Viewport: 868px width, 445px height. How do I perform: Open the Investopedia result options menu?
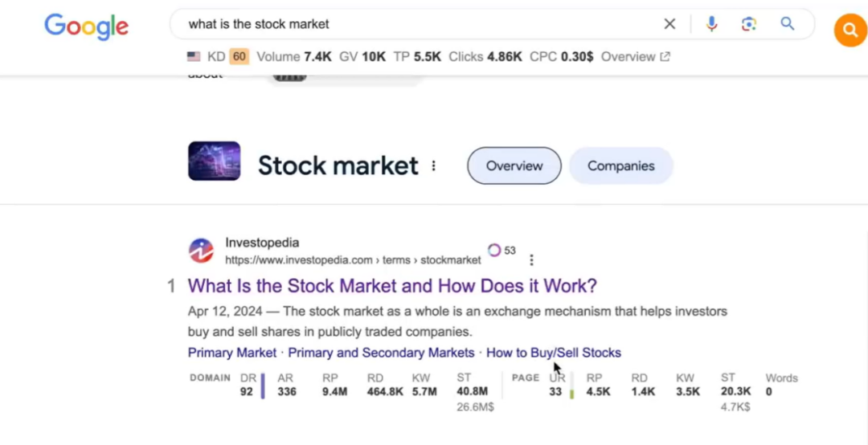(531, 260)
